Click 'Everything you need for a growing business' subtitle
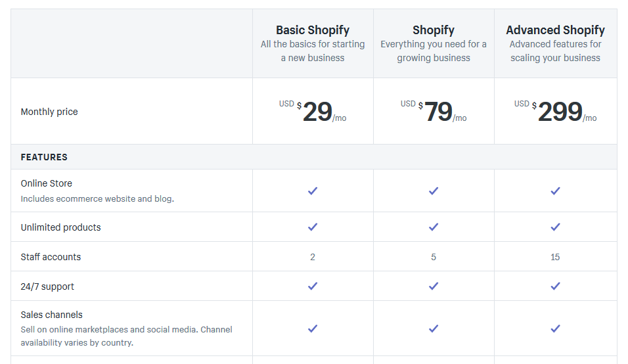Image resolution: width=628 pixels, height=364 pixels. [x=434, y=51]
